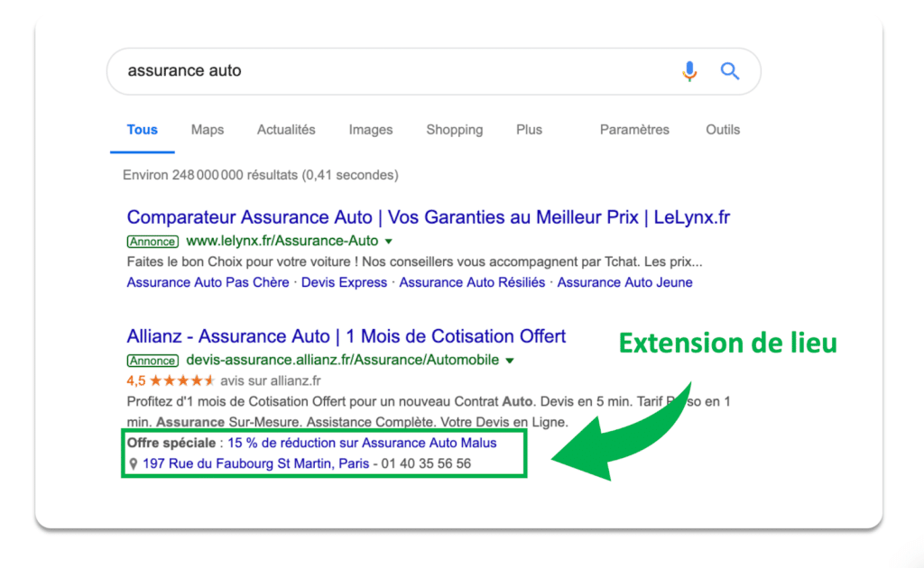Open the Actualités tab
Image resolution: width=924 pixels, height=568 pixels.
coord(286,130)
